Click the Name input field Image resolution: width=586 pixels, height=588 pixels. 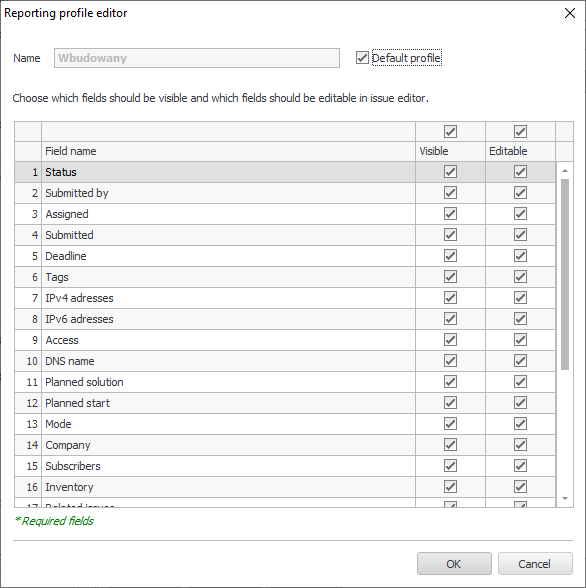(197, 58)
